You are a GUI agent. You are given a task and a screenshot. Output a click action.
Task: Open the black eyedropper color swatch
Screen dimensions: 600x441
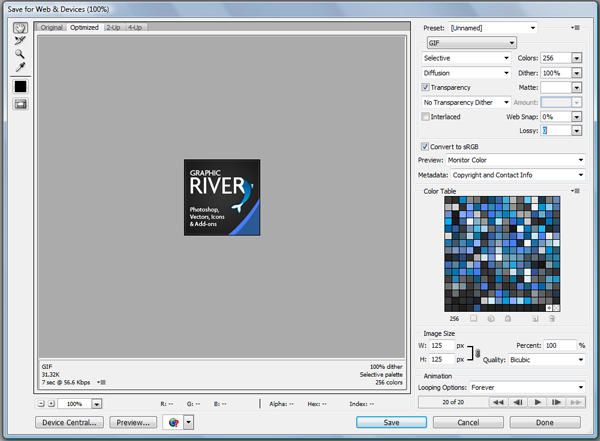pos(20,87)
